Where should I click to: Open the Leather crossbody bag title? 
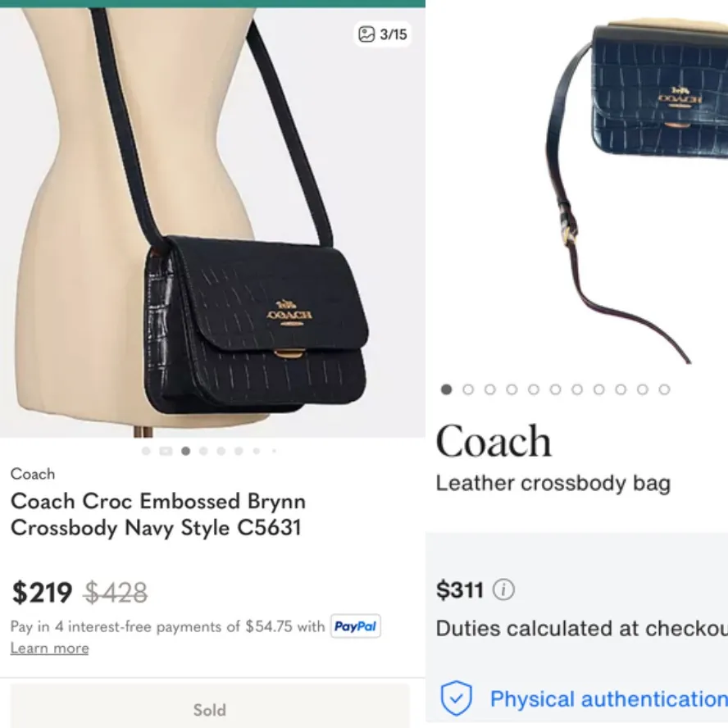(553, 484)
